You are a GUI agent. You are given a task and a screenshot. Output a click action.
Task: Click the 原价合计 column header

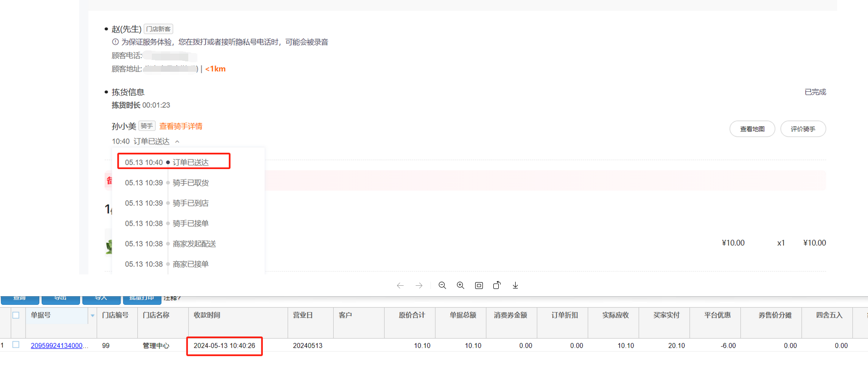coord(412,315)
